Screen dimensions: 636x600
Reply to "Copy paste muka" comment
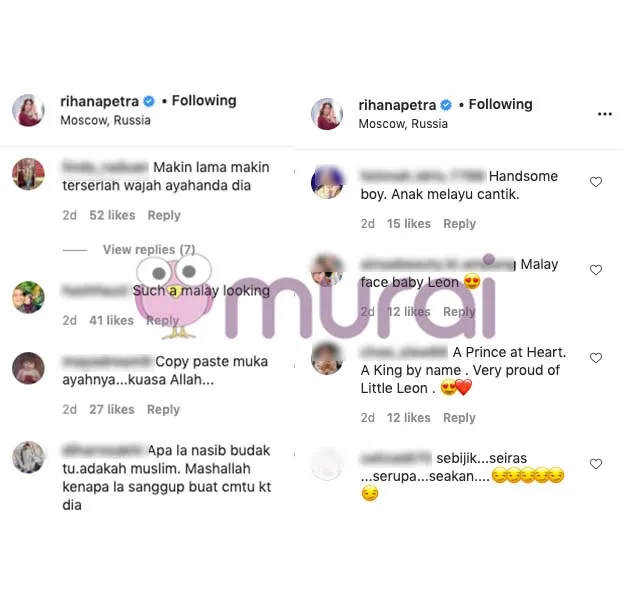coord(163,409)
